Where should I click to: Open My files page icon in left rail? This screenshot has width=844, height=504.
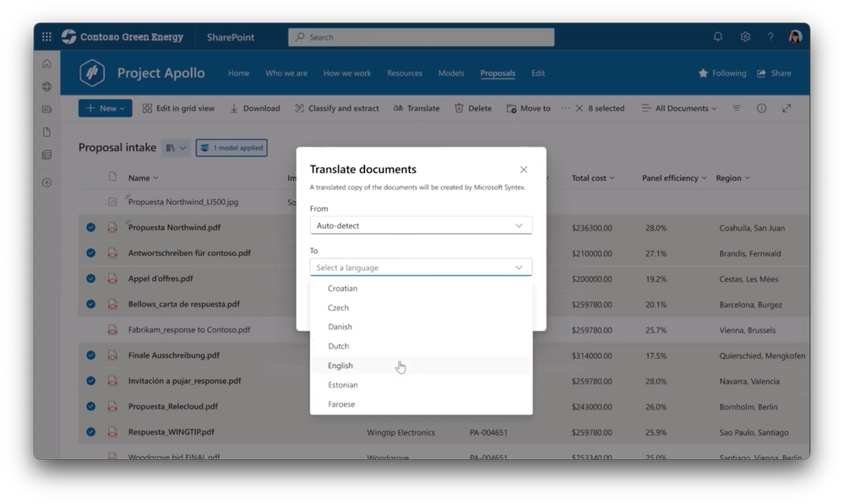(46, 133)
